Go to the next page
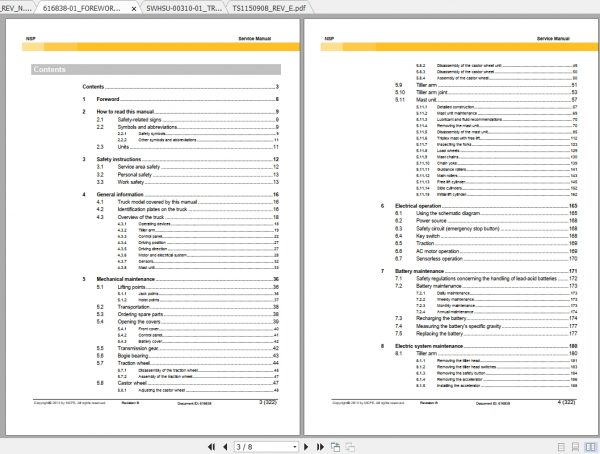 pyautogui.click(x=306, y=447)
